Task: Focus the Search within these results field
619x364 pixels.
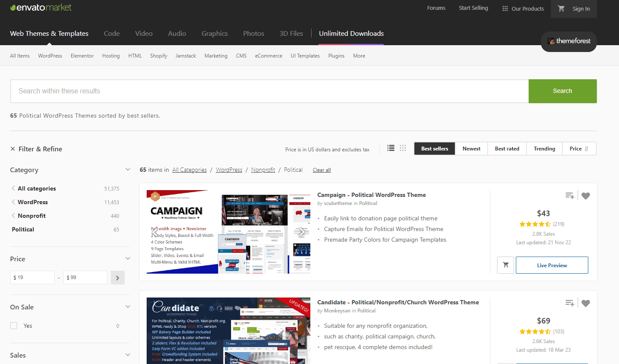Action: [269, 91]
